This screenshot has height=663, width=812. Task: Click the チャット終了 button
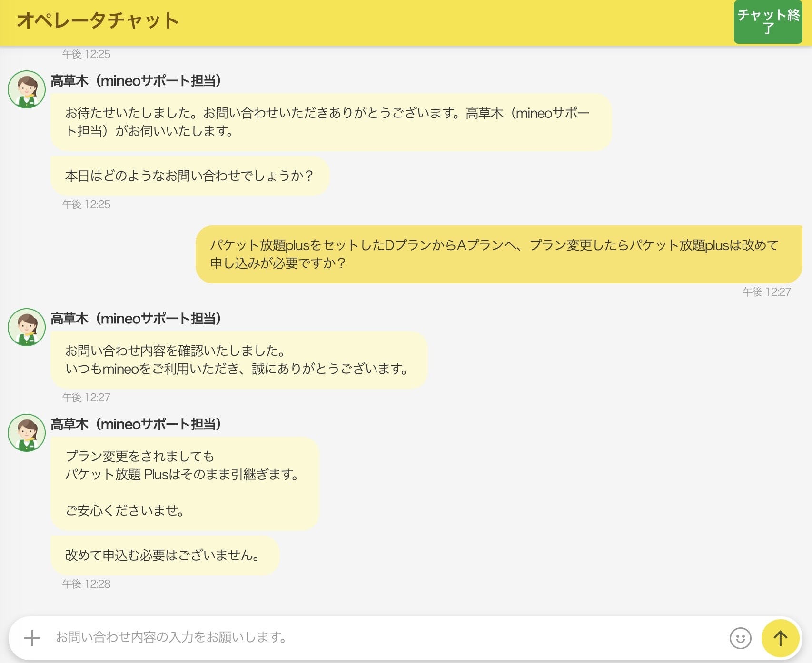click(x=768, y=22)
